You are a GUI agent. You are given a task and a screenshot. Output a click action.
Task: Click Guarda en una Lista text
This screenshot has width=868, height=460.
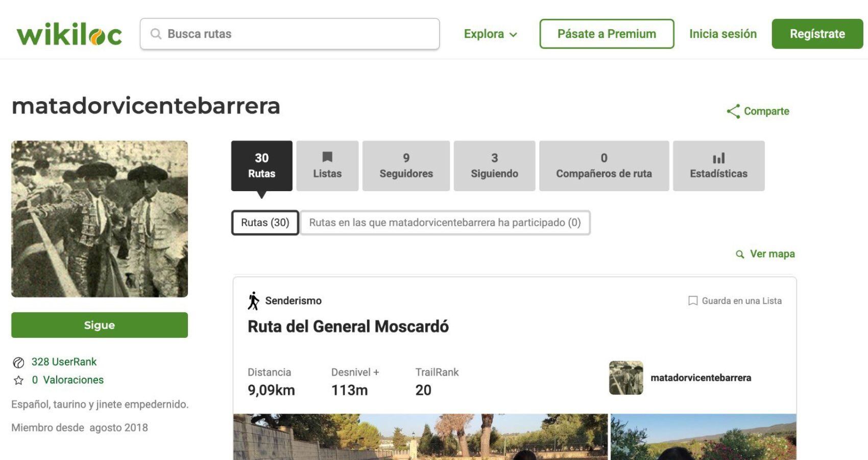tap(741, 301)
